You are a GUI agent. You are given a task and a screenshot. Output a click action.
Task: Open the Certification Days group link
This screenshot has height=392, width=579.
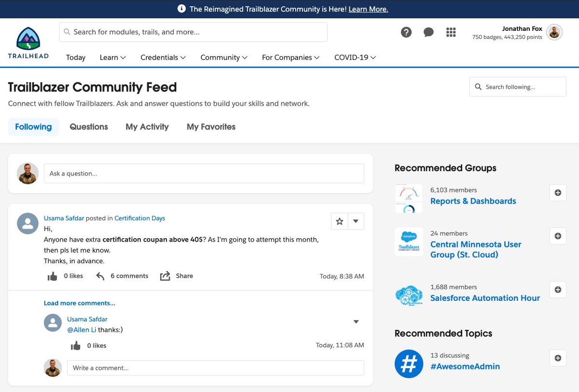tap(139, 218)
